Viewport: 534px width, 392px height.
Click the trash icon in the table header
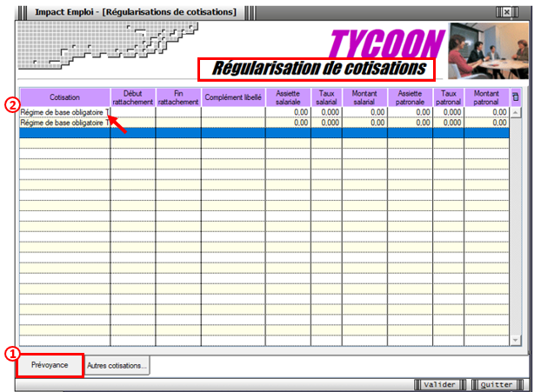tap(515, 97)
